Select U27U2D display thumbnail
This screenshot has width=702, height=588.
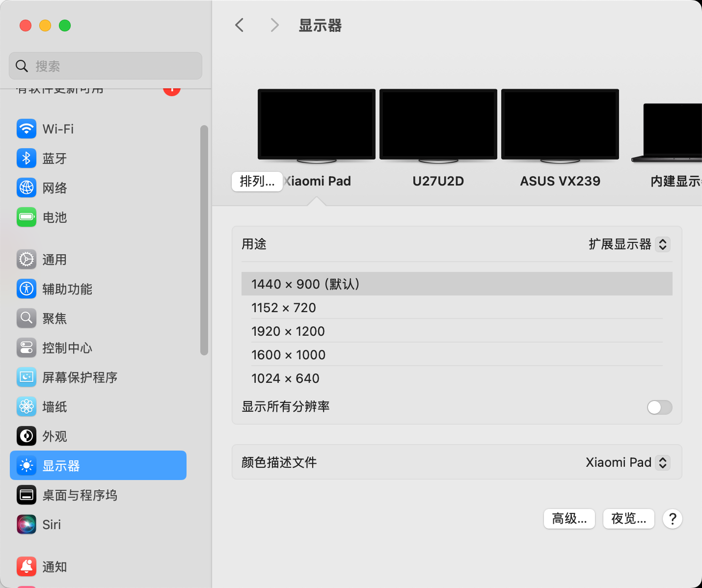click(438, 125)
